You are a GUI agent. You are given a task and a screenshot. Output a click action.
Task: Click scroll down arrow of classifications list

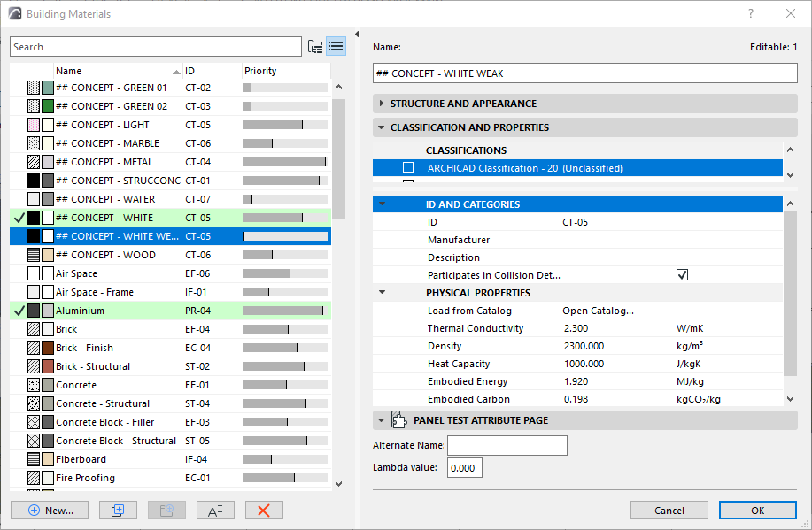click(790, 175)
